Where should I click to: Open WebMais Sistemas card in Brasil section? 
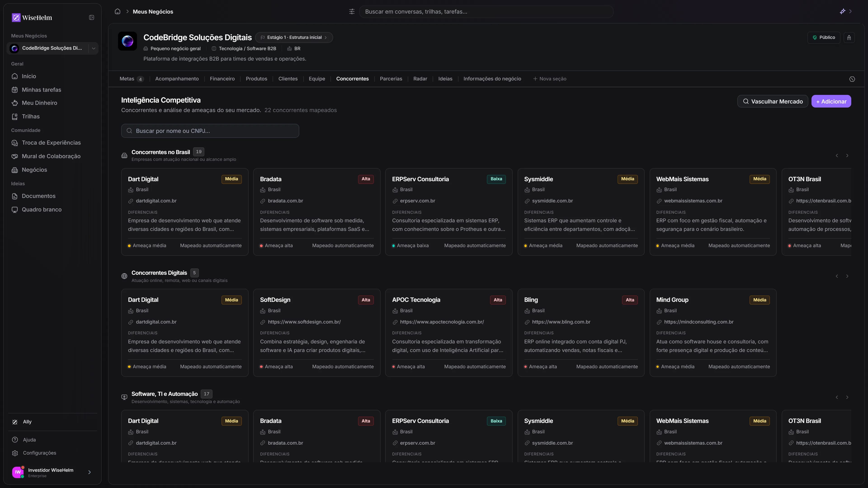click(x=713, y=212)
